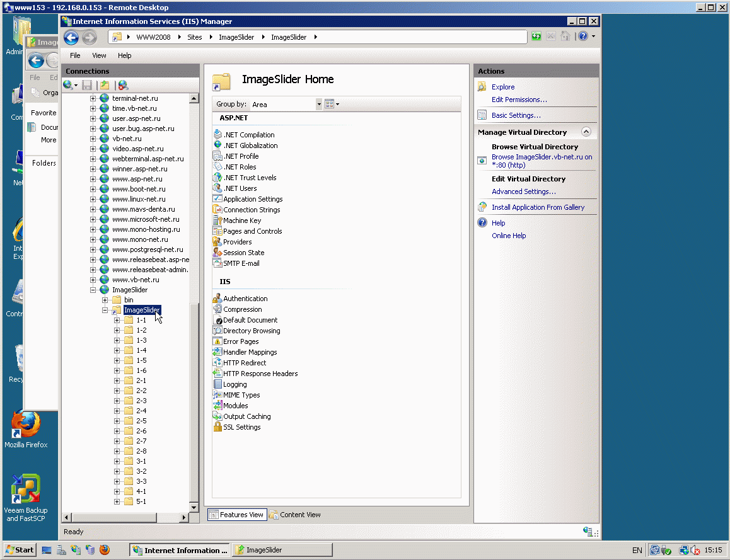Open the .NET Trust Levels icon
This screenshot has width=730, height=560.
click(x=217, y=177)
